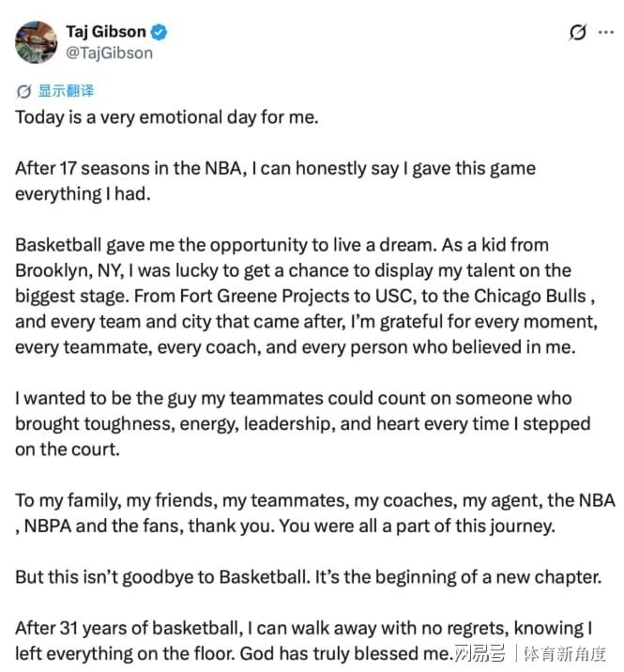Click the Grok icon beside the more menu
This screenshot has width=624, height=672.
578,32
